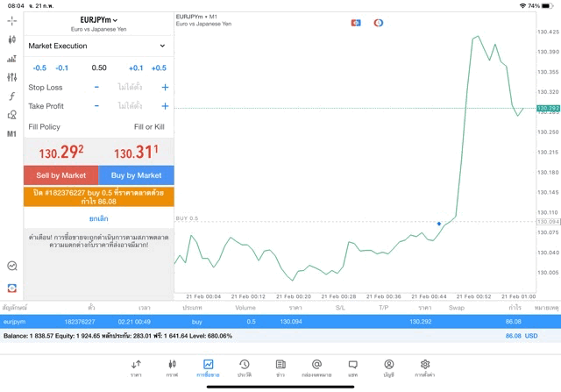Click the battery indicator in the status bar
561x392 pixels.
point(547,6)
